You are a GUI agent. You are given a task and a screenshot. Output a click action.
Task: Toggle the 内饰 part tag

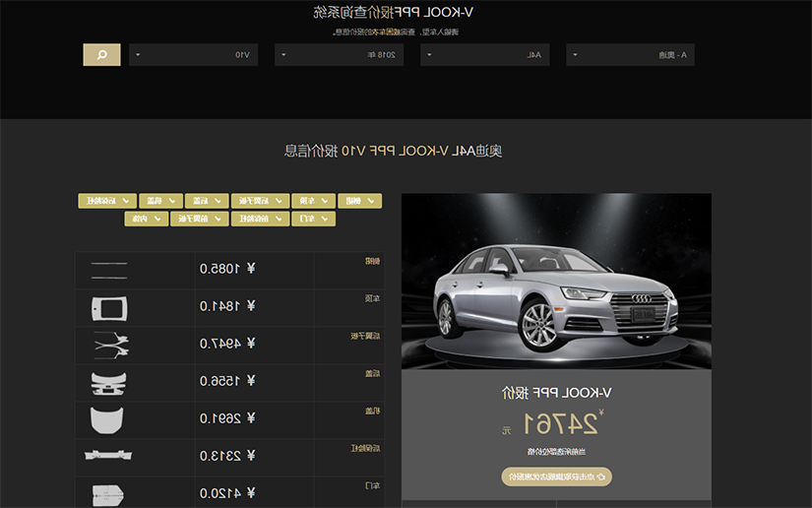146,219
